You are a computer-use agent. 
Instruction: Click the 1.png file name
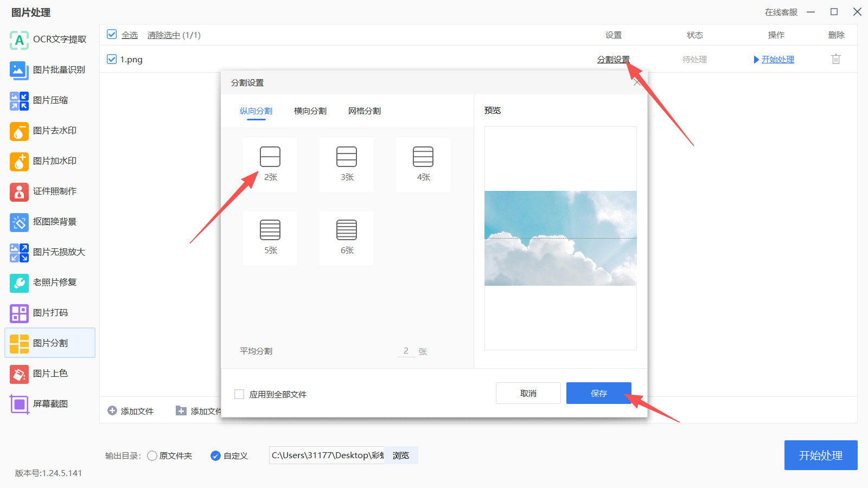pos(131,59)
